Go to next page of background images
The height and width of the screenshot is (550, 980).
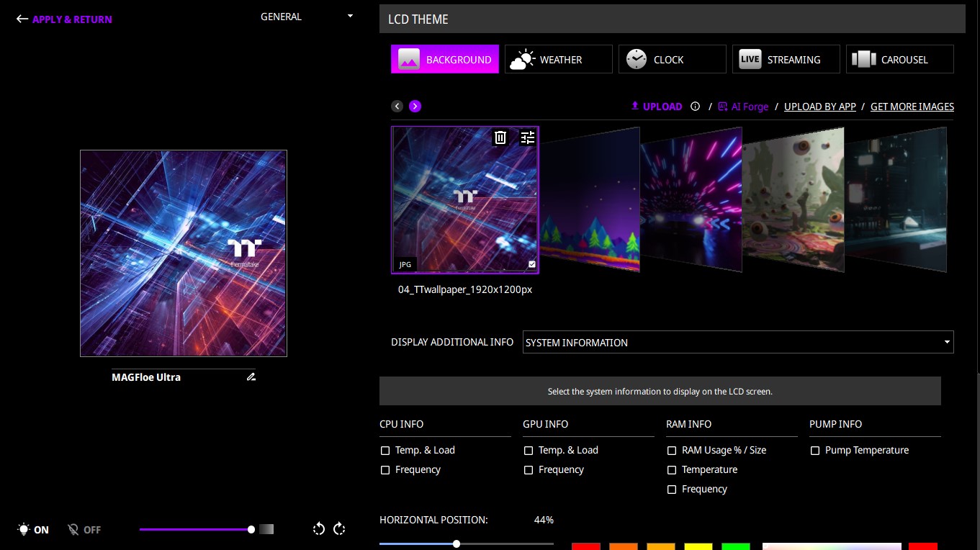click(415, 107)
